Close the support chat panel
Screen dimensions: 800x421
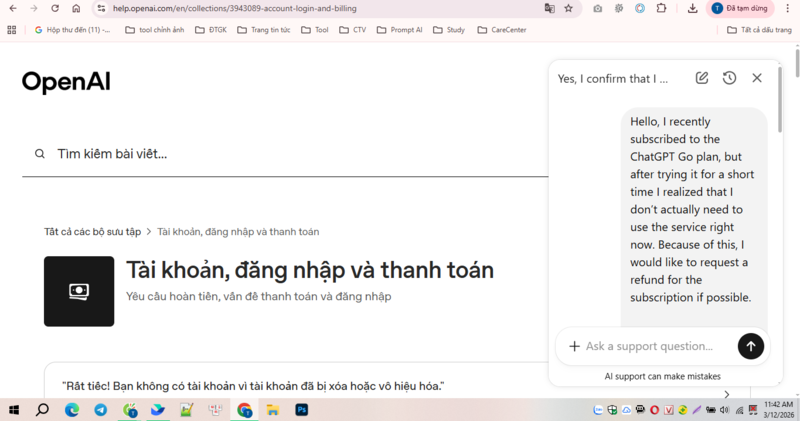tap(757, 78)
